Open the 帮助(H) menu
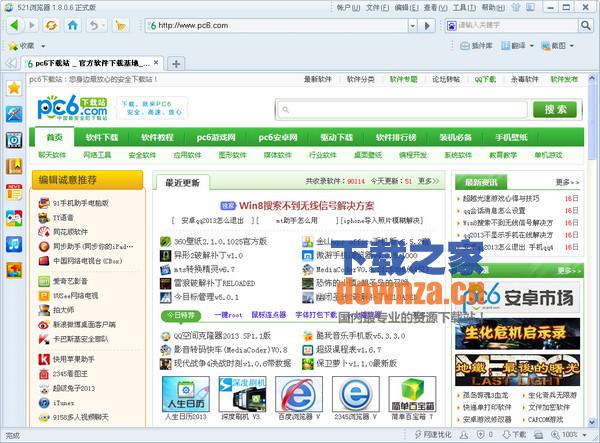 pos(493,7)
